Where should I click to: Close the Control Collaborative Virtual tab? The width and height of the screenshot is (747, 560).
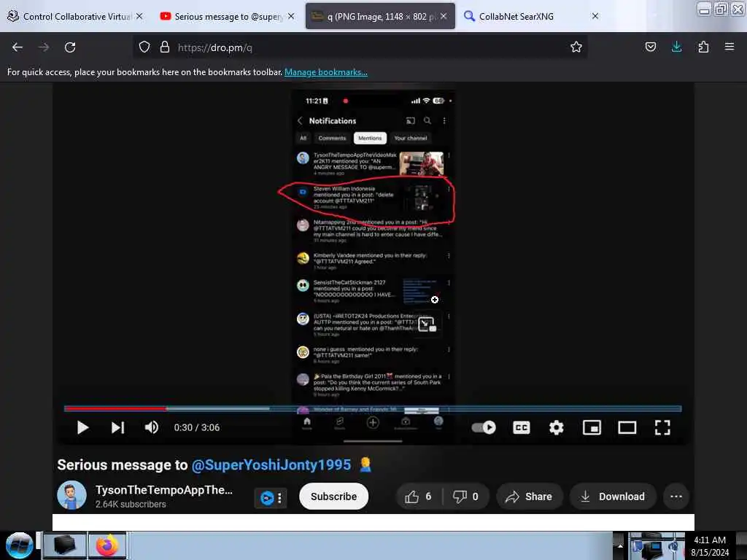tap(139, 16)
